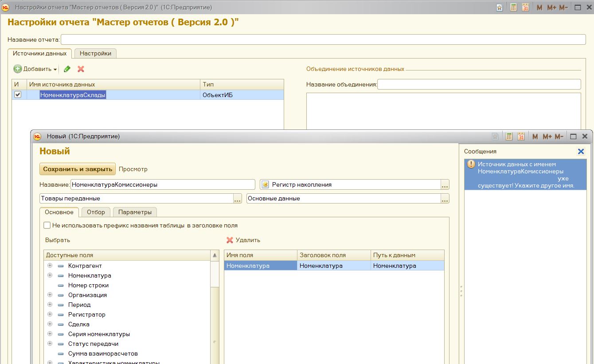This screenshot has height=364, width=594.
Task: Select the НоменклатураСклады data source row
Action: click(148, 94)
